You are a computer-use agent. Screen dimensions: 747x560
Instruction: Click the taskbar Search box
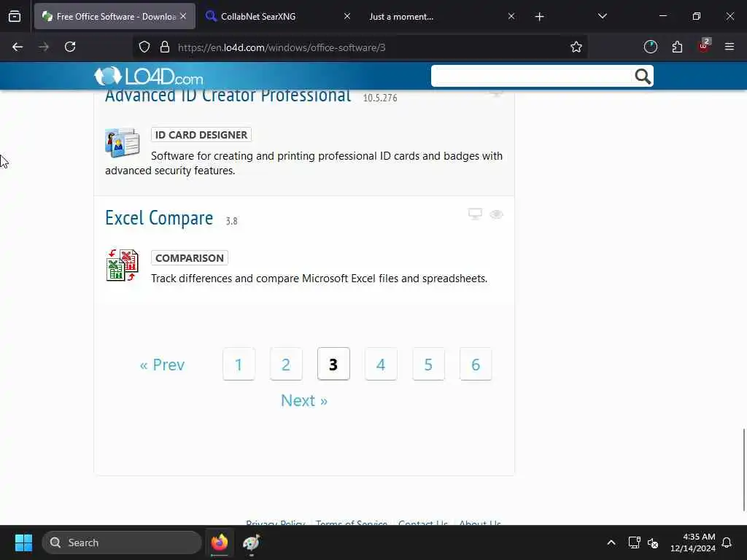click(x=122, y=542)
